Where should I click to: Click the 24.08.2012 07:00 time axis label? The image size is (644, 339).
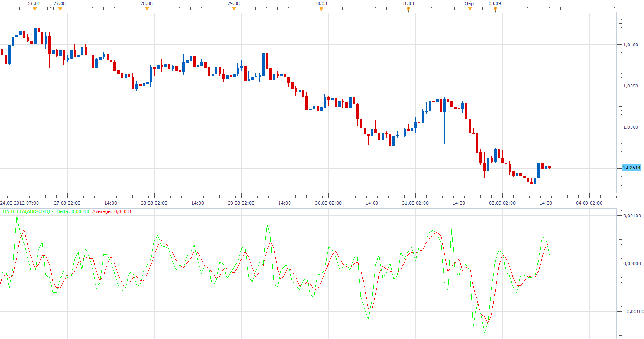click(20, 203)
